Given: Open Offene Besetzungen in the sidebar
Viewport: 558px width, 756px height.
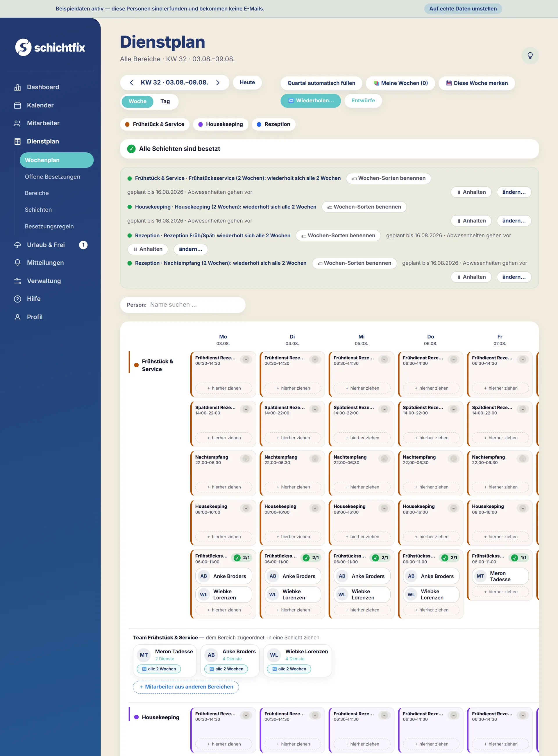Looking at the screenshot, I should pyautogui.click(x=52, y=177).
